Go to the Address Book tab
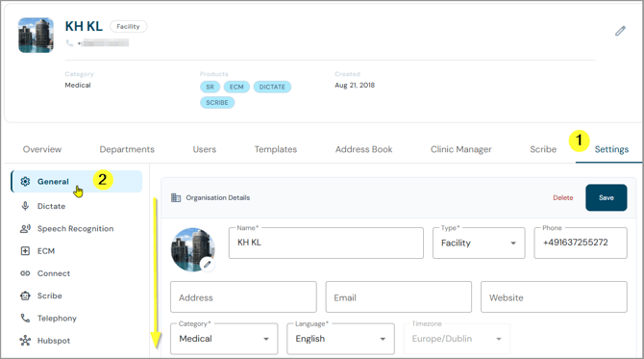 364,149
